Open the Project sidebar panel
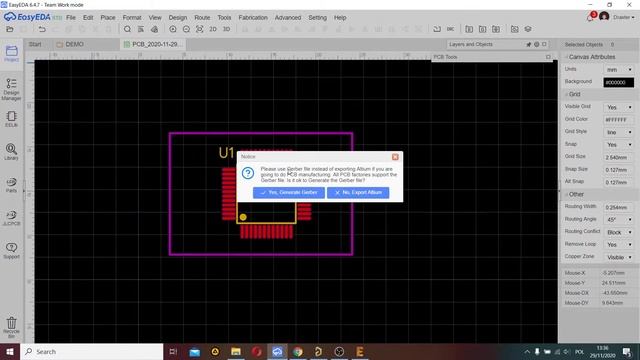Image resolution: width=640 pixels, height=360 pixels. coord(11,53)
